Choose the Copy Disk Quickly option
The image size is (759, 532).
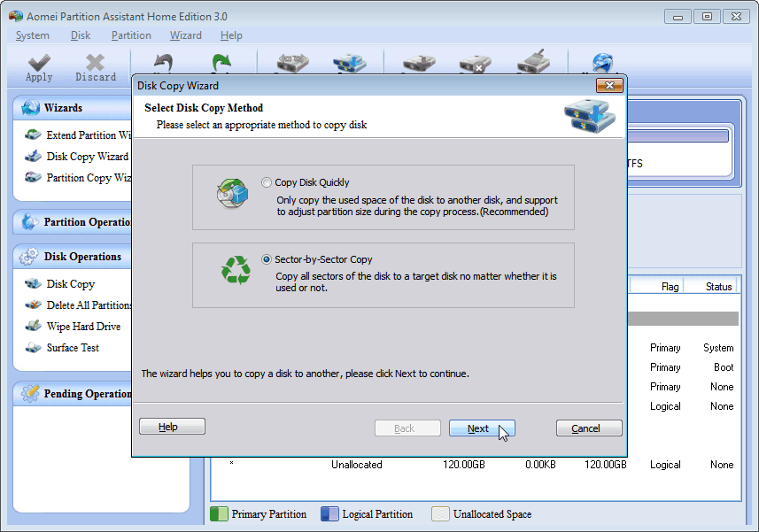click(x=267, y=182)
